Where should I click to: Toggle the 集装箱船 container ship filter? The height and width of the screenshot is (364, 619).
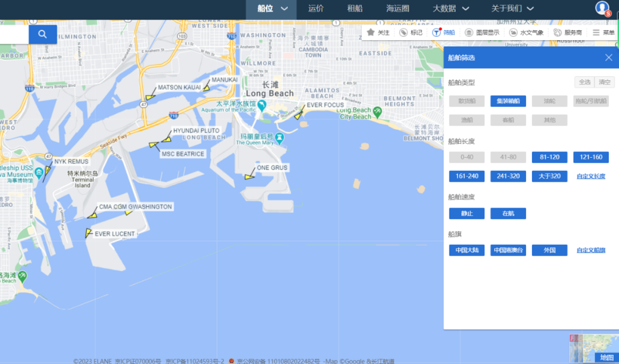pyautogui.click(x=508, y=101)
